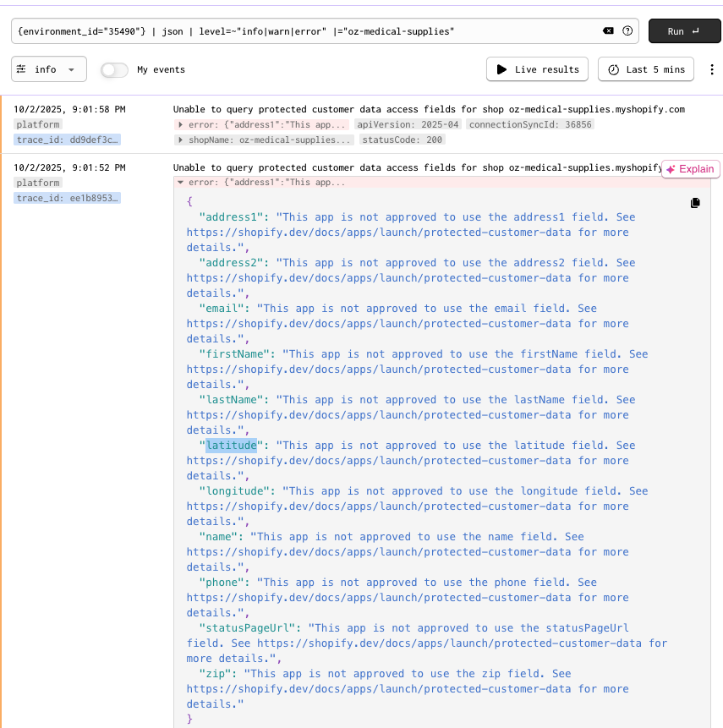Toggle the My events switch
Image resolution: width=723 pixels, height=728 pixels.
pos(114,69)
